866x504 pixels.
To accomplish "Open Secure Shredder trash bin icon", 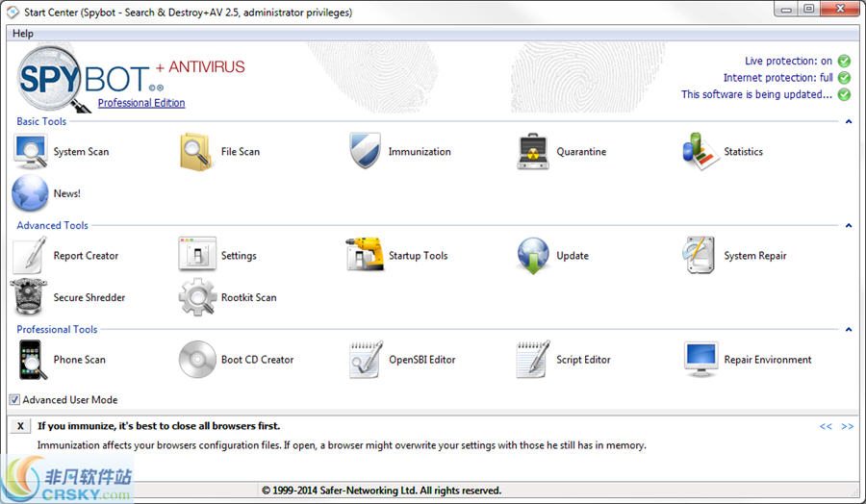I will (x=29, y=296).
